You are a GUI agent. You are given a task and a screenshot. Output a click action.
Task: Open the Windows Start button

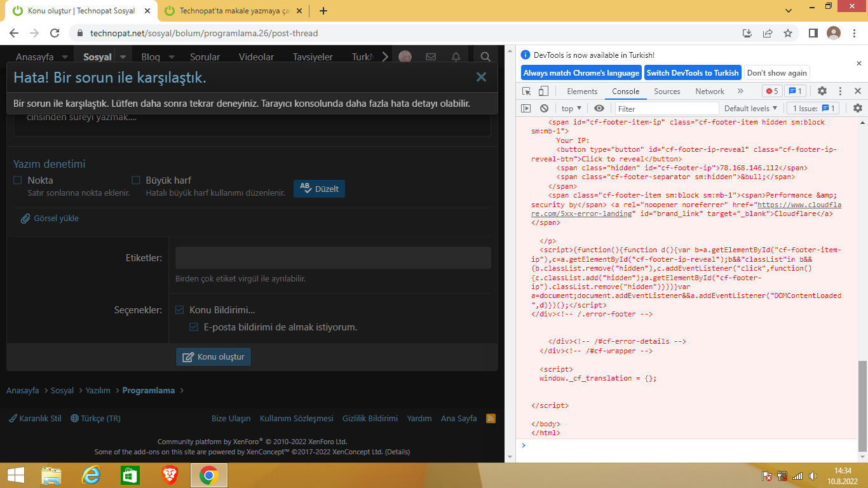coord(15,475)
